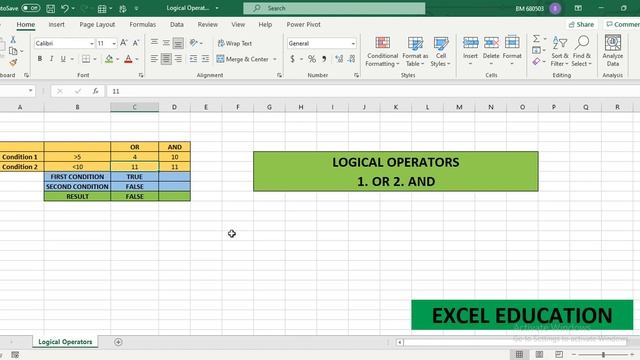Select Bottom Align icon

click(x=178, y=42)
